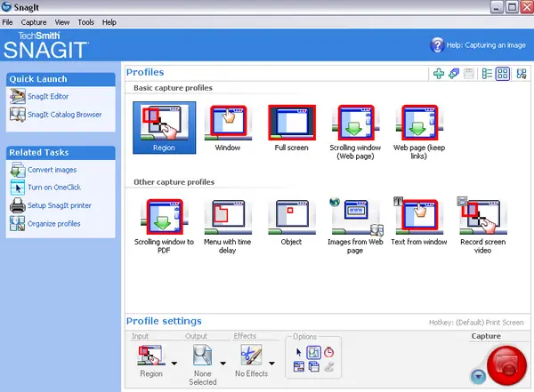Click the Organize profiles link
The height and width of the screenshot is (392, 534).
point(54,224)
